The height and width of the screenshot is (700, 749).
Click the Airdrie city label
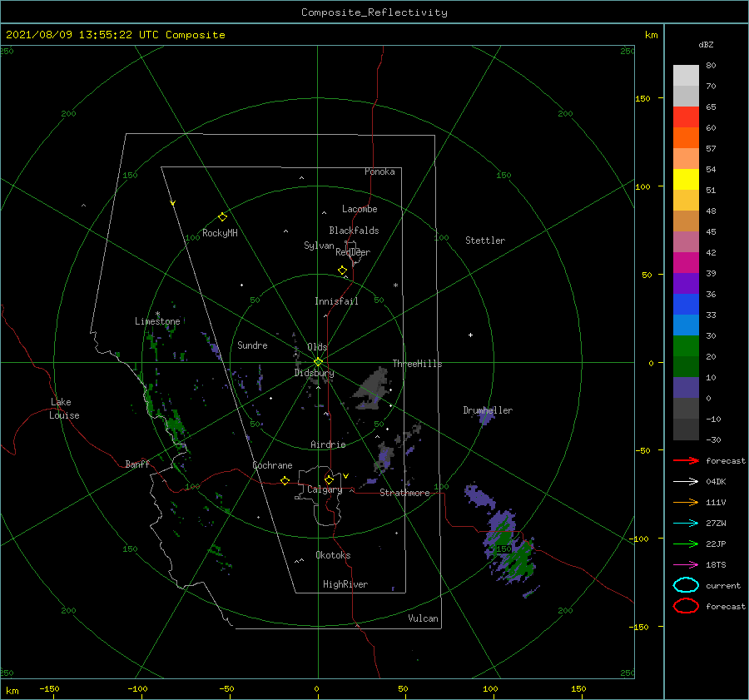coord(328,444)
